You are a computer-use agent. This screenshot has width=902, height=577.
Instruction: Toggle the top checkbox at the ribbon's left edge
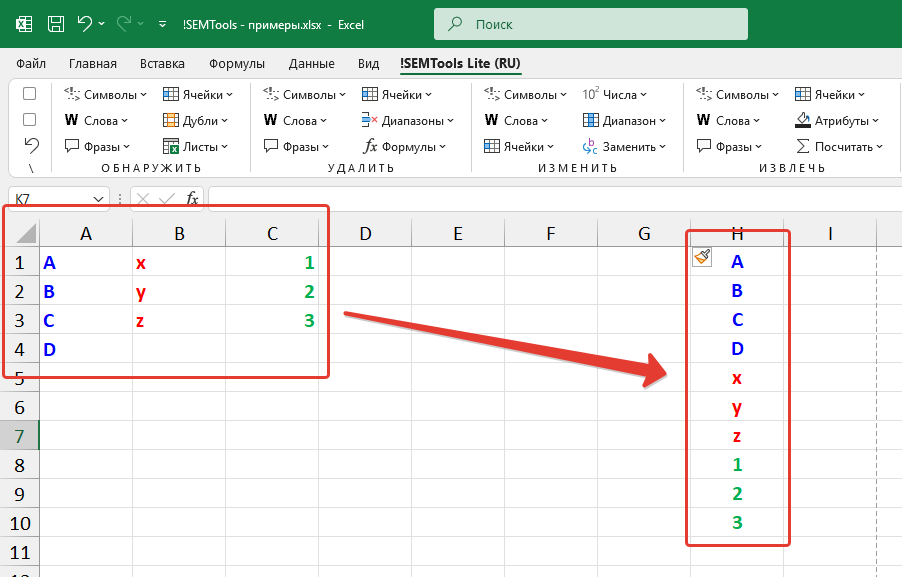[x=30, y=94]
